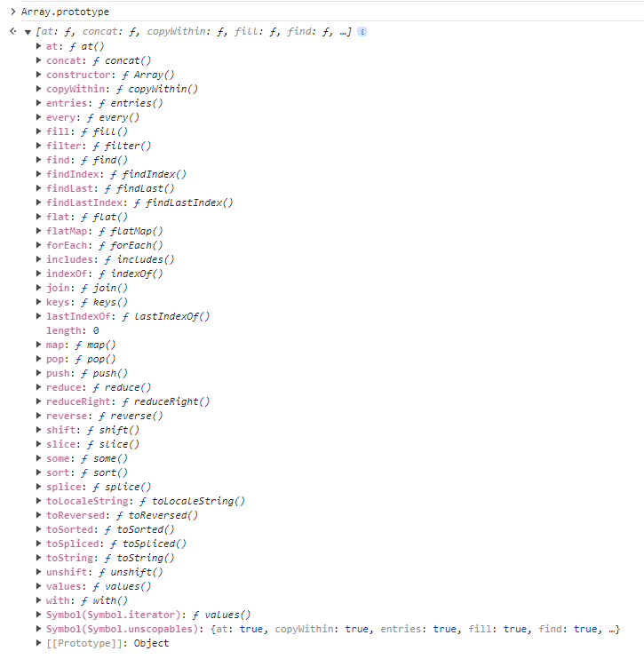Expand the toLocaleString function entry

(39, 501)
